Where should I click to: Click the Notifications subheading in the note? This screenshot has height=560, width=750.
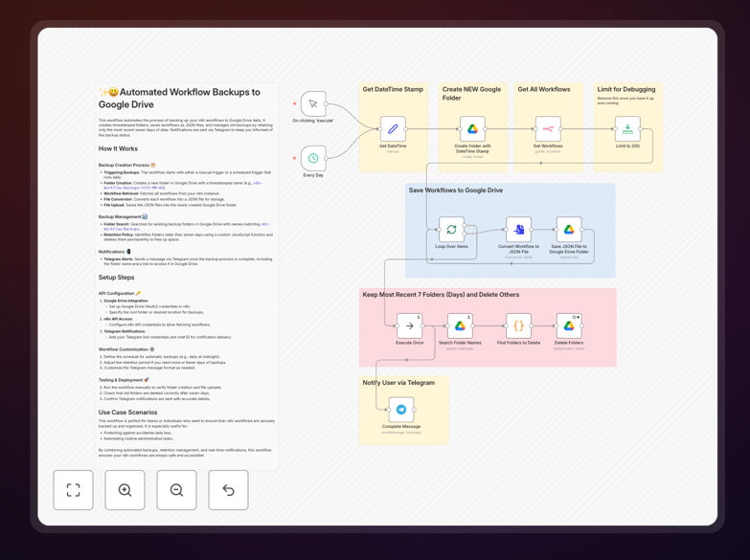click(x=114, y=252)
